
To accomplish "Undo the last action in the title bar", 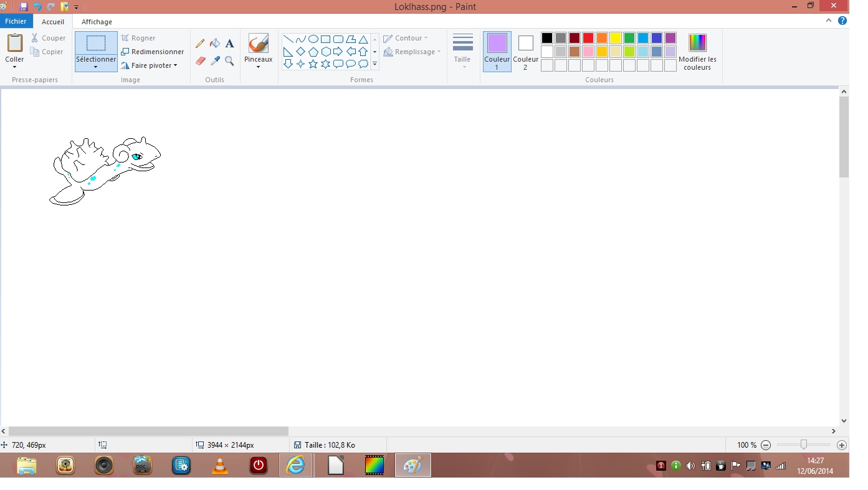I will click(x=37, y=7).
